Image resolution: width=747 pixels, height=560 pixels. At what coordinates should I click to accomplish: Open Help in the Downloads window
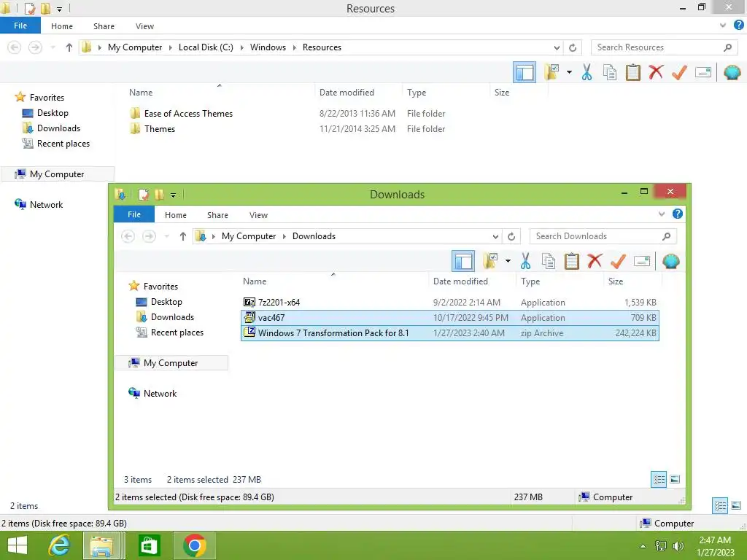pyautogui.click(x=678, y=214)
